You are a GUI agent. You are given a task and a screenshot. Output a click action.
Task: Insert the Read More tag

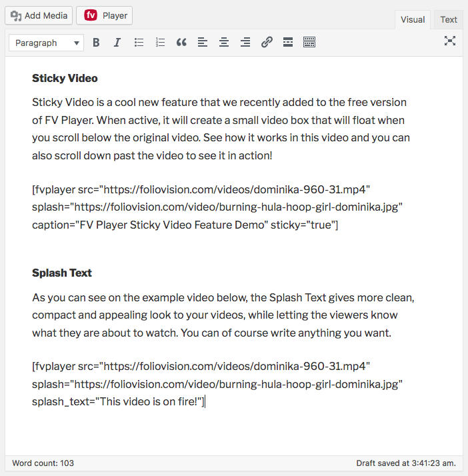pos(288,42)
